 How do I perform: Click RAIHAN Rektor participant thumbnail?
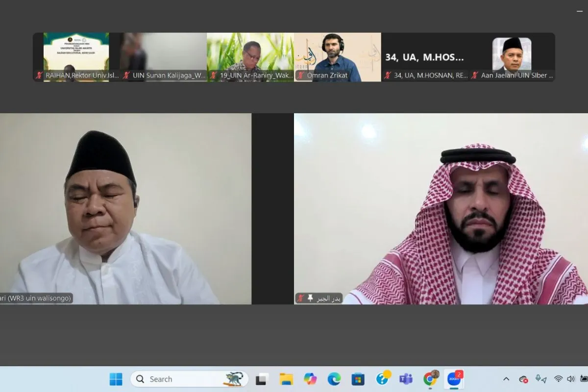pyautogui.click(x=76, y=56)
